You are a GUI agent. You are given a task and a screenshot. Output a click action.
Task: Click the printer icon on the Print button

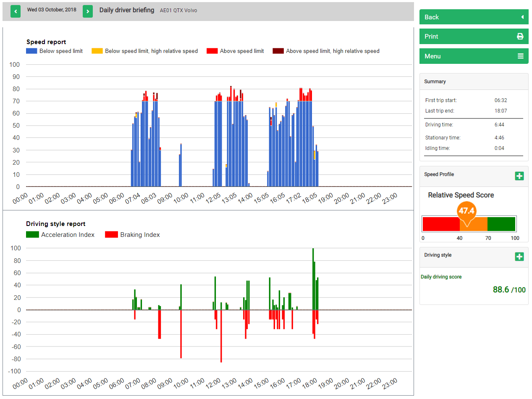tap(521, 37)
